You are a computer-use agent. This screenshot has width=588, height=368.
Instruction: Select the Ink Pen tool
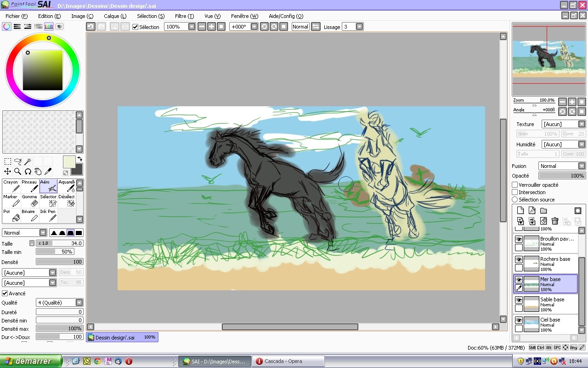pos(48,215)
